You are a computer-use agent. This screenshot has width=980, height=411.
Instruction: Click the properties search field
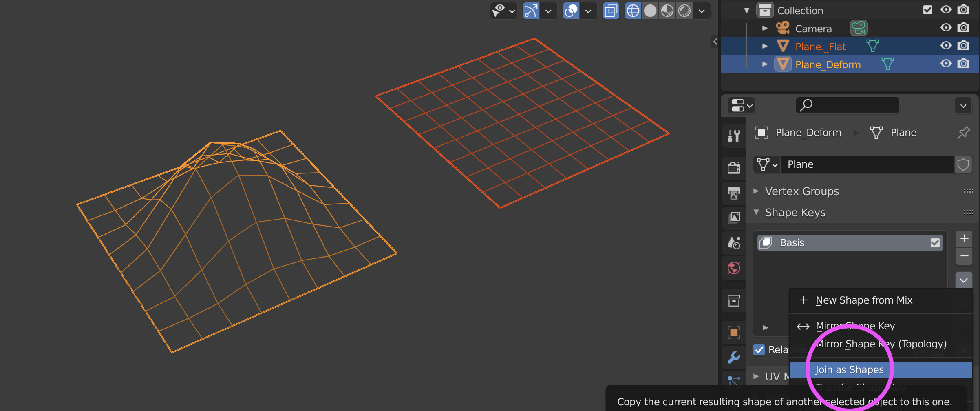(x=848, y=105)
